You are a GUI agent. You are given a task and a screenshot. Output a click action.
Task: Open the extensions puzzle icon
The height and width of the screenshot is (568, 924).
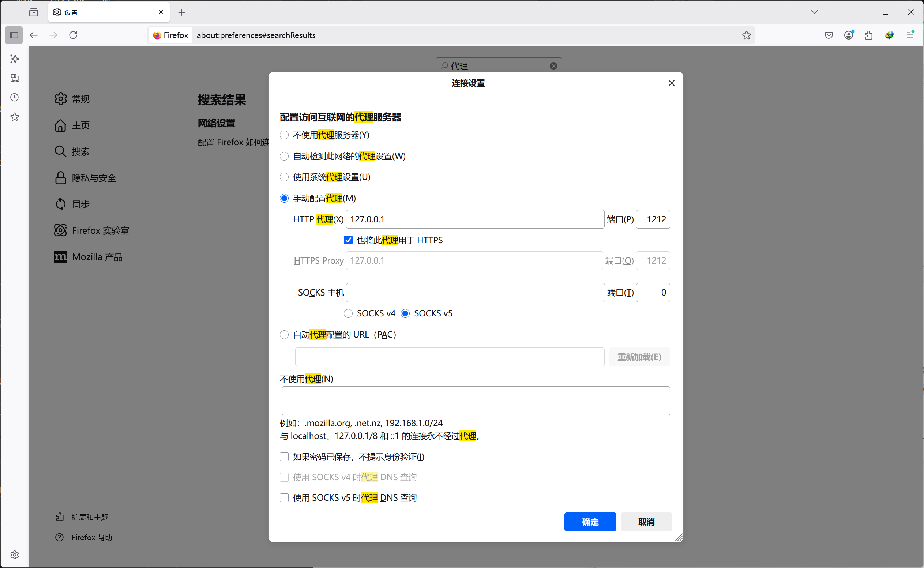pos(868,35)
